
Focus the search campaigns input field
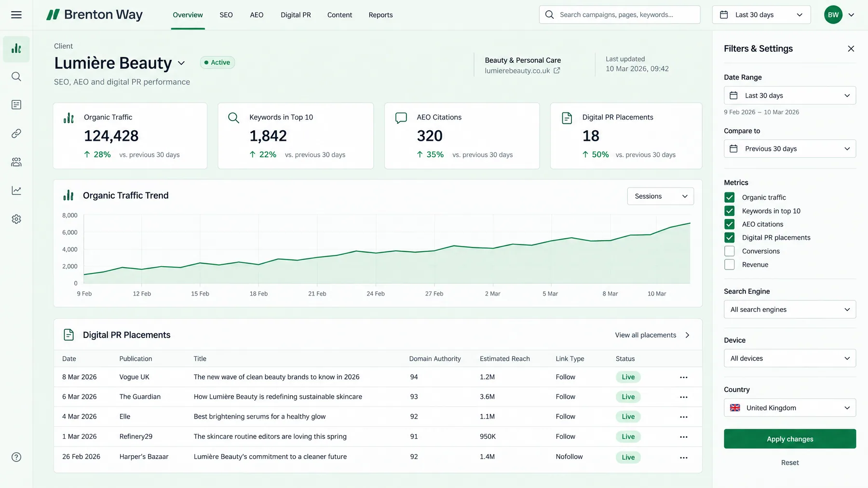pos(620,15)
